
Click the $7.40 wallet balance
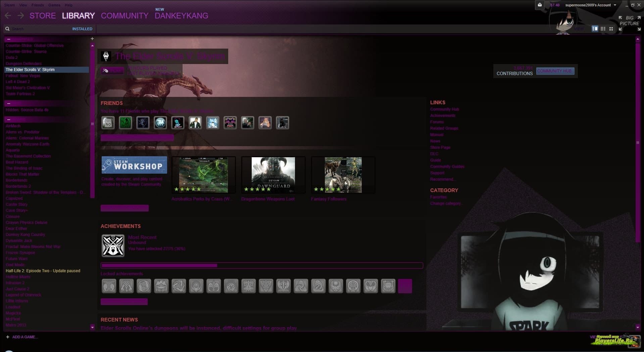click(x=555, y=5)
